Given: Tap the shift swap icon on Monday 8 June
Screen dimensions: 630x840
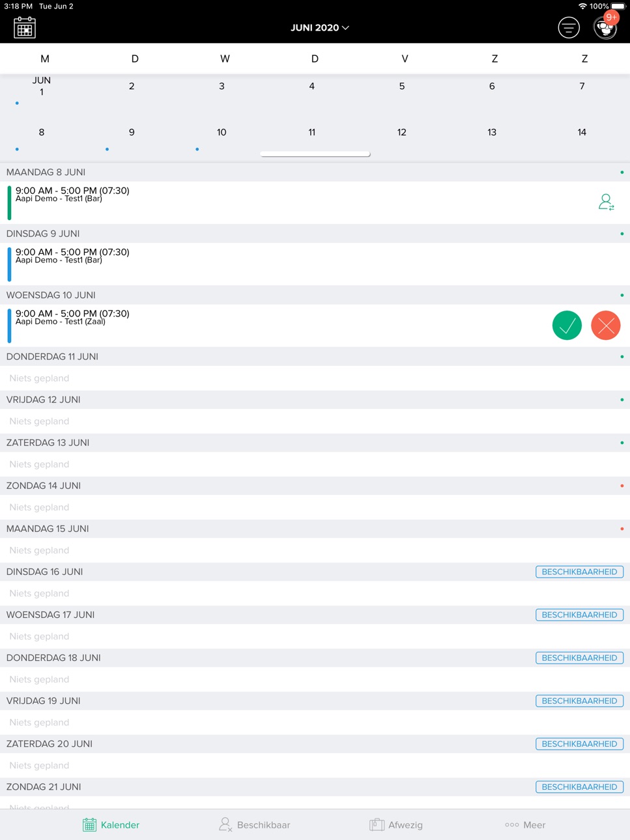Looking at the screenshot, I should (x=606, y=203).
